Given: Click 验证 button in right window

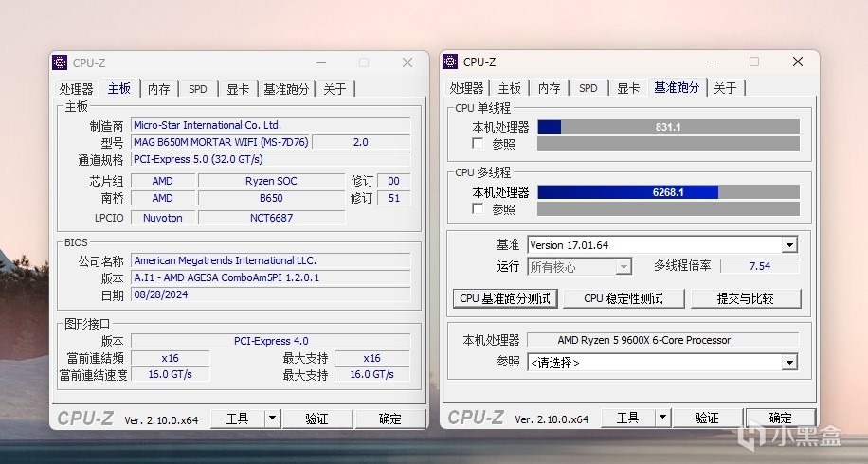Looking at the screenshot, I should pos(707,419).
